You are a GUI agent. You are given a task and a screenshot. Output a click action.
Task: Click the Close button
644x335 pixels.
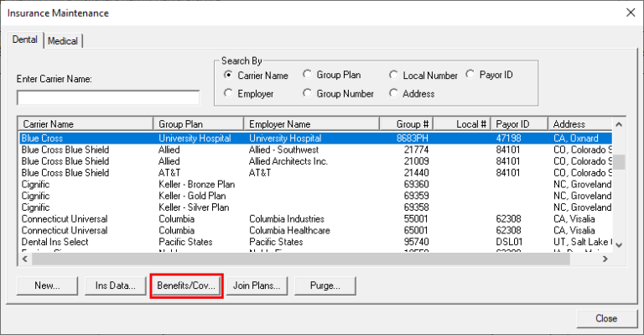point(606,318)
